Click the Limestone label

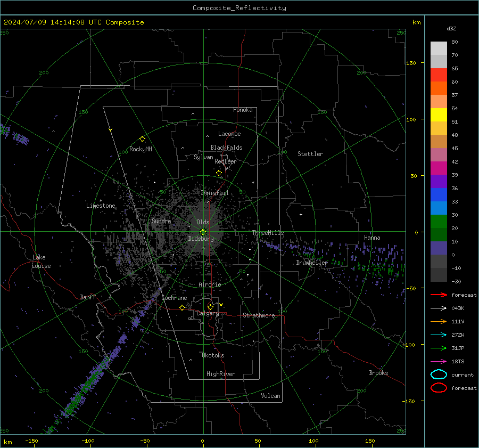click(x=101, y=206)
